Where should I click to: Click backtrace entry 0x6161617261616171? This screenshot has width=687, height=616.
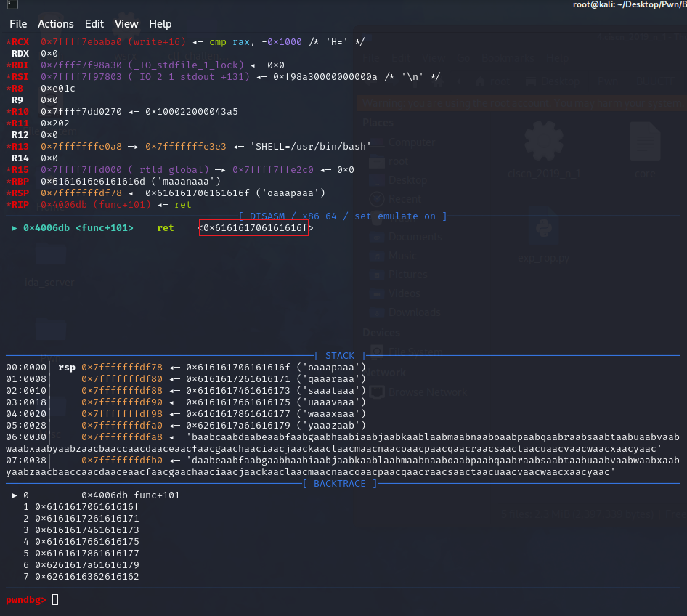tap(86, 519)
